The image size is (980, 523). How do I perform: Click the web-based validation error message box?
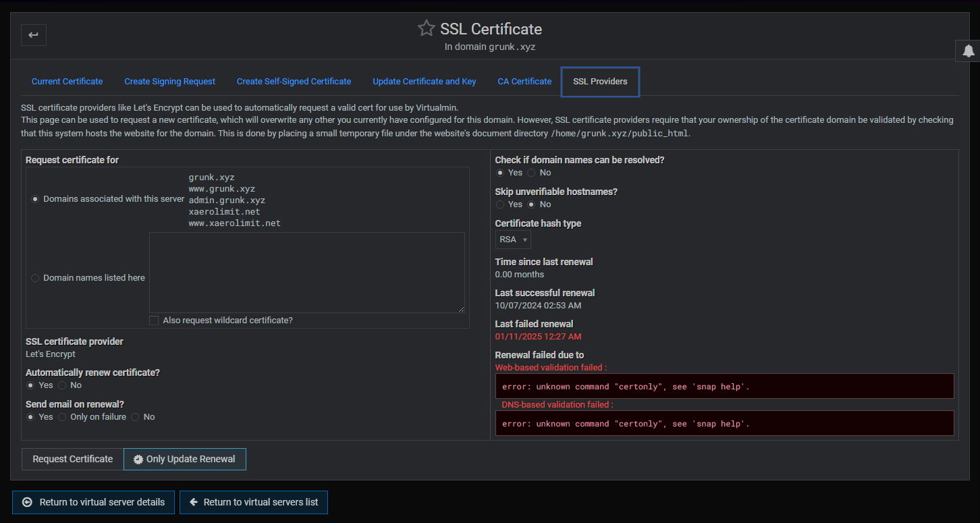725,387
